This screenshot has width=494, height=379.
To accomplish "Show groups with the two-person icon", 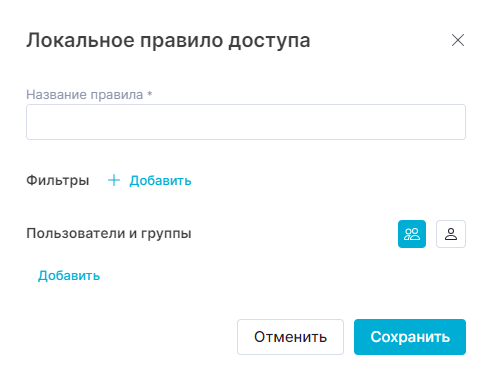I will click(412, 234).
